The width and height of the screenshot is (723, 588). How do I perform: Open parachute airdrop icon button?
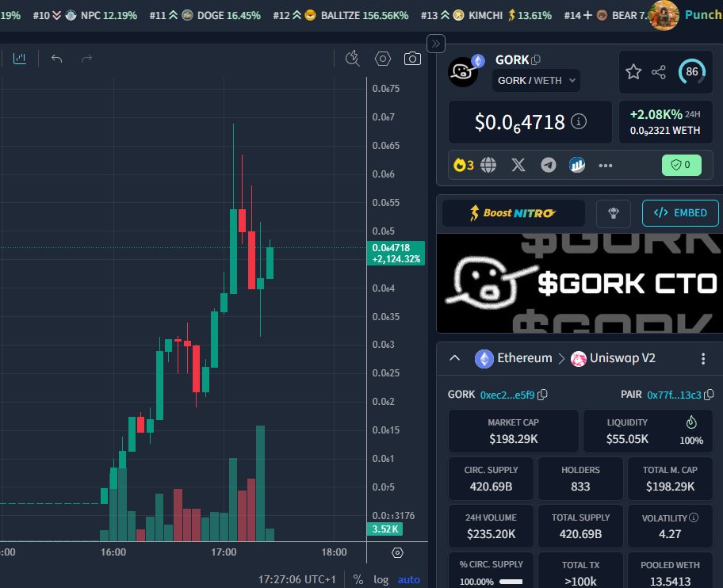pyautogui.click(x=614, y=213)
